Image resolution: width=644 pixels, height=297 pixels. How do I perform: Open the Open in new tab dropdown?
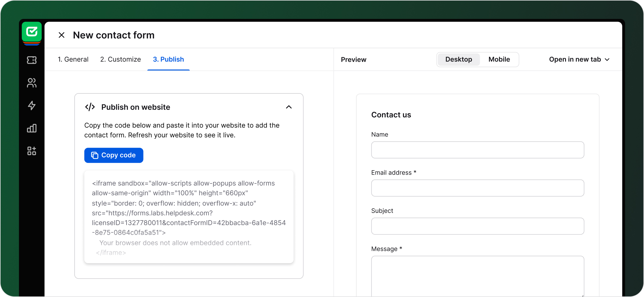[575, 59]
